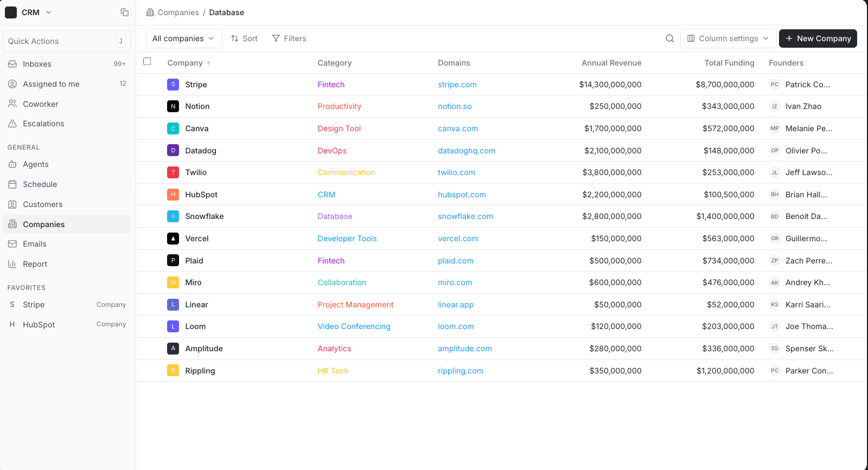Click the Notion logo icon
Image resolution: width=868 pixels, height=470 pixels.
(x=173, y=106)
